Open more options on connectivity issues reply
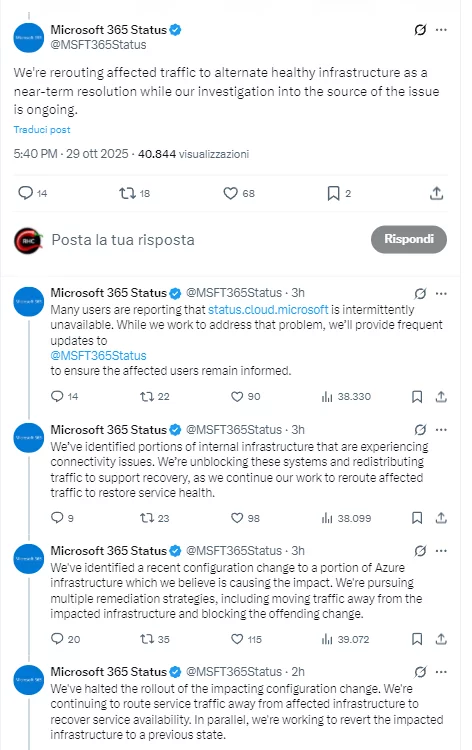The width and height of the screenshot is (472, 750). click(x=441, y=430)
